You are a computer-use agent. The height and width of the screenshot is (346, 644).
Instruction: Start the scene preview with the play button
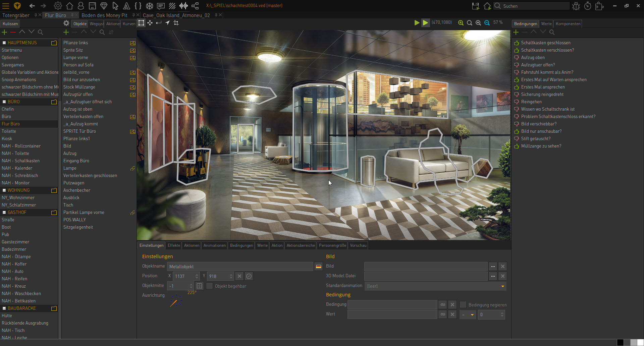(417, 23)
